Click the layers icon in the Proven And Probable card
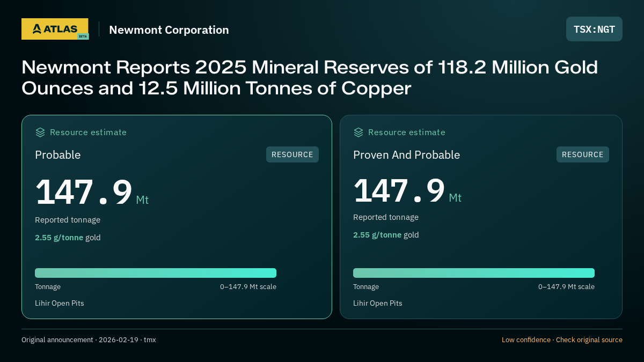This screenshot has width=644, height=362. [358, 132]
